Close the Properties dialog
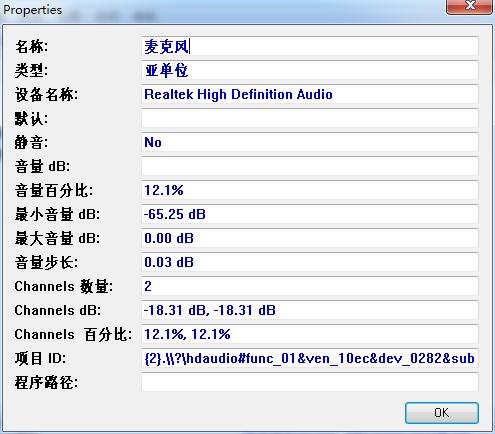This screenshot has width=495, height=434. pyautogui.click(x=470, y=6)
